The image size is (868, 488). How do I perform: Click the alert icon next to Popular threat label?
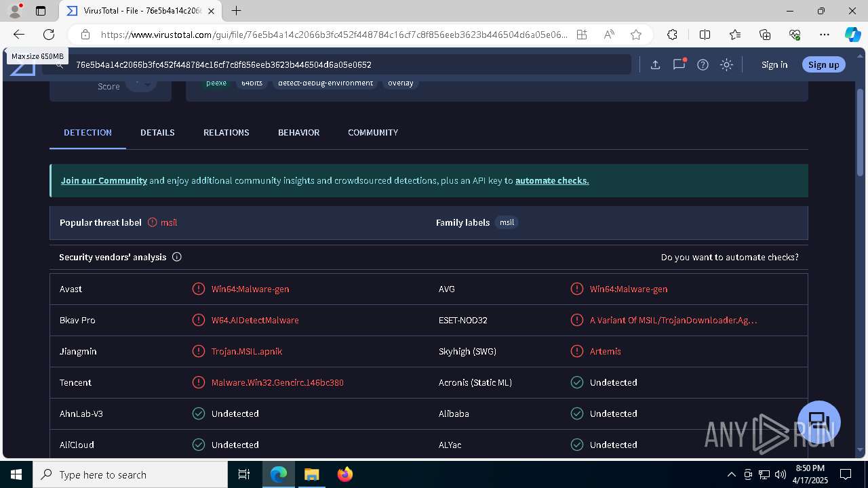(x=153, y=222)
